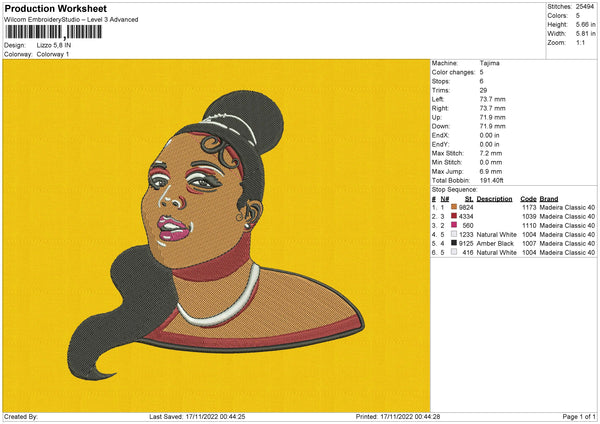Click the dark red swatch for stitch count 4334
Image resolution: width=600 pixels, height=424 pixels.
click(454, 216)
